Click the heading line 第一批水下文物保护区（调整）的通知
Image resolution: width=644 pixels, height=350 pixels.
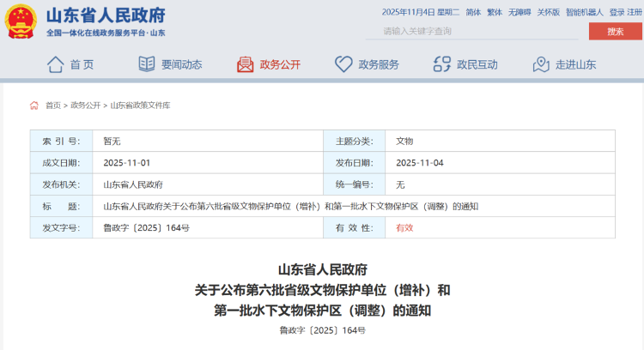[x=322, y=311]
